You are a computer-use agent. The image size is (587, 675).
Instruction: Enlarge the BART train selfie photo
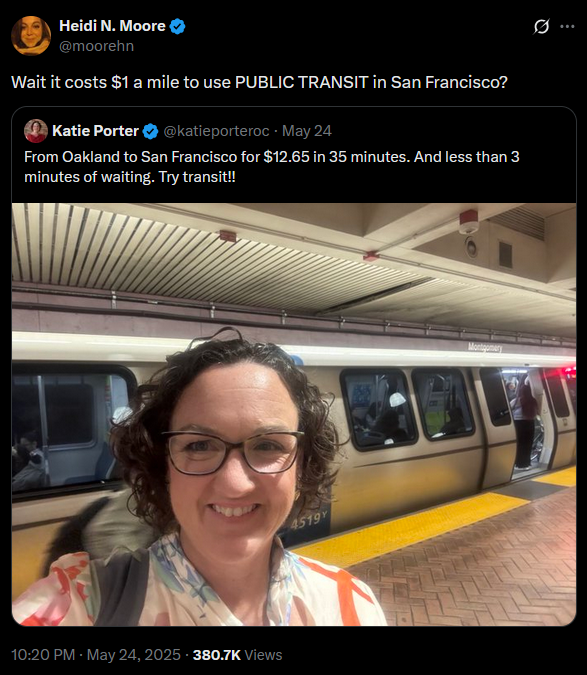[x=294, y=414]
